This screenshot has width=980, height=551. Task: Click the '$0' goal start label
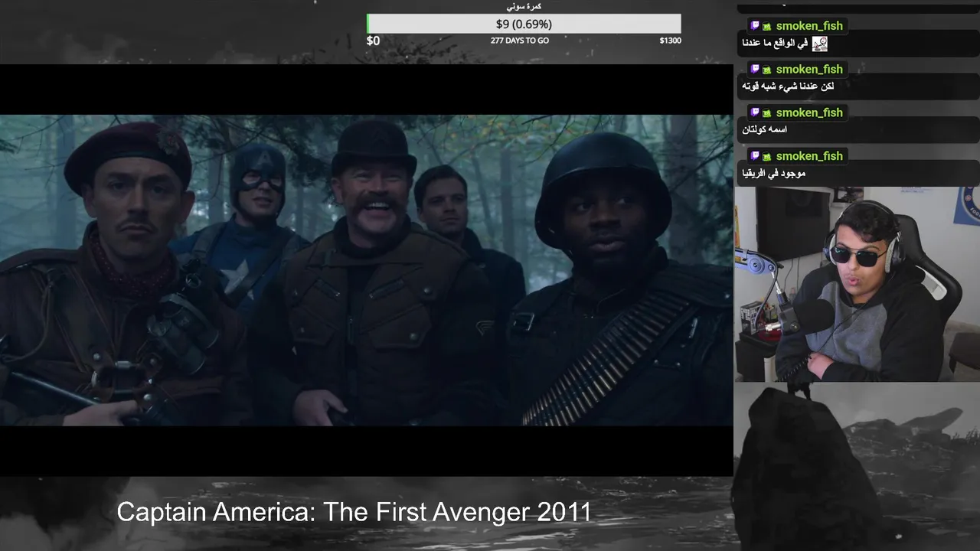[x=373, y=41]
